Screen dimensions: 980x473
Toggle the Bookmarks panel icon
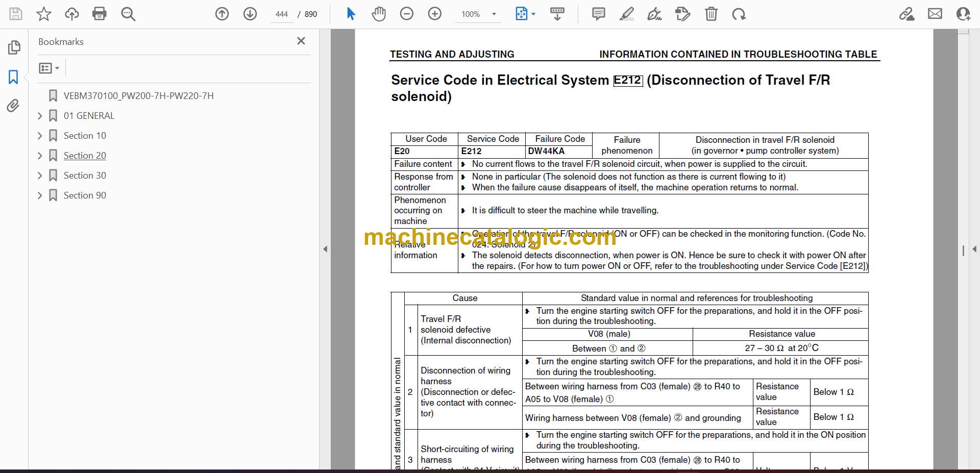pyautogui.click(x=14, y=77)
